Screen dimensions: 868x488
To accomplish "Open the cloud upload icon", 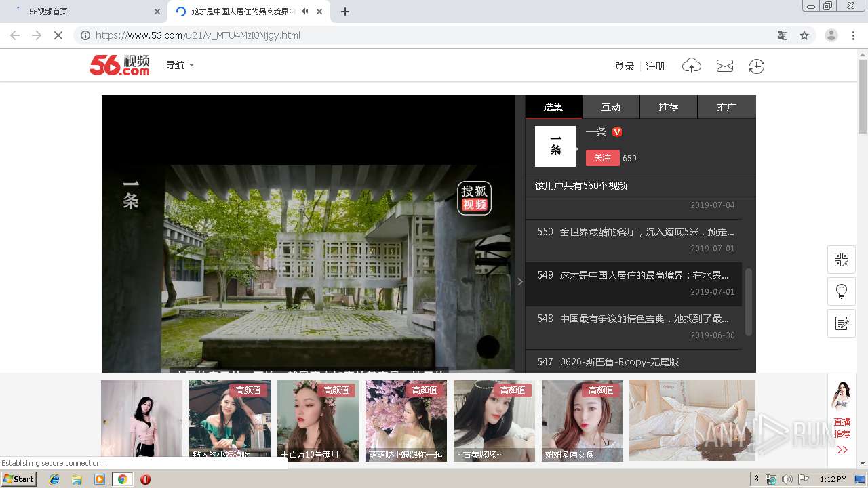I will (x=691, y=66).
